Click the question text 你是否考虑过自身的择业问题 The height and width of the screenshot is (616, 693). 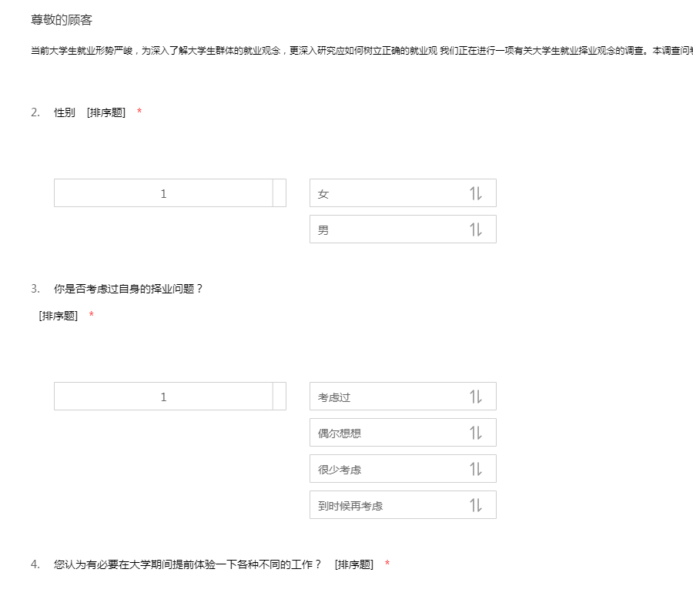[x=128, y=289]
